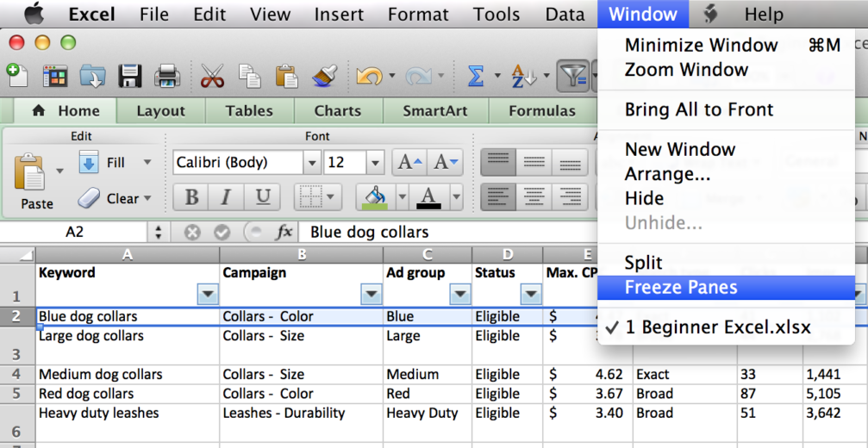Decrease font size with small A button
This screenshot has height=448, width=868.
(x=446, y=163)
